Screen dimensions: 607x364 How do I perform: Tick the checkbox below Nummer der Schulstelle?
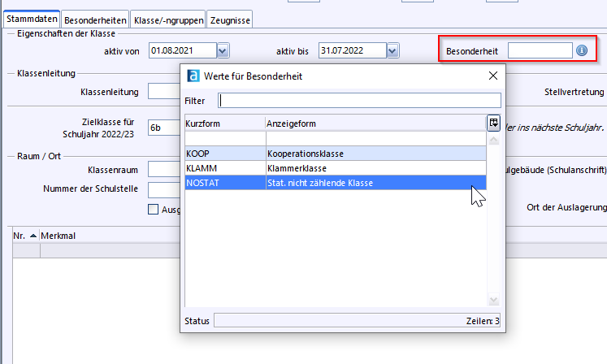(154, 209)
